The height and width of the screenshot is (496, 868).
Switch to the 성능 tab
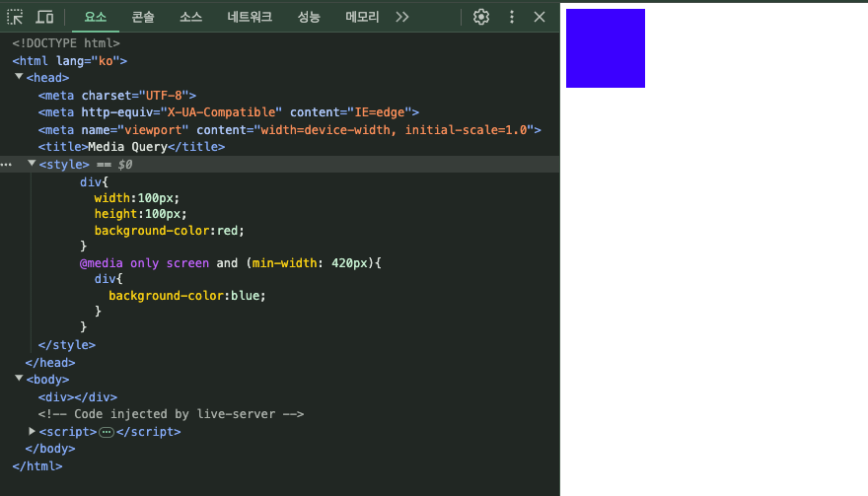click(309, 17)
